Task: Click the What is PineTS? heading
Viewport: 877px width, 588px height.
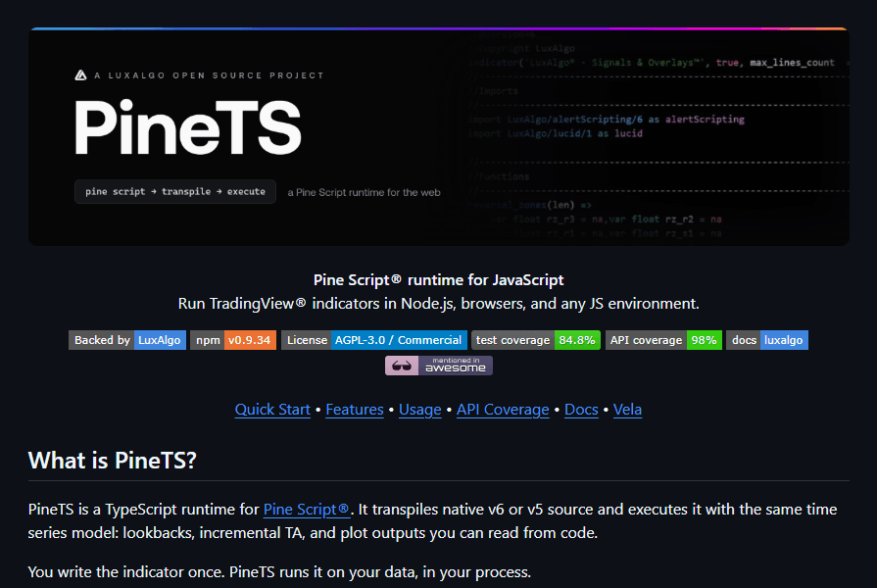Action: click(113, 461)
